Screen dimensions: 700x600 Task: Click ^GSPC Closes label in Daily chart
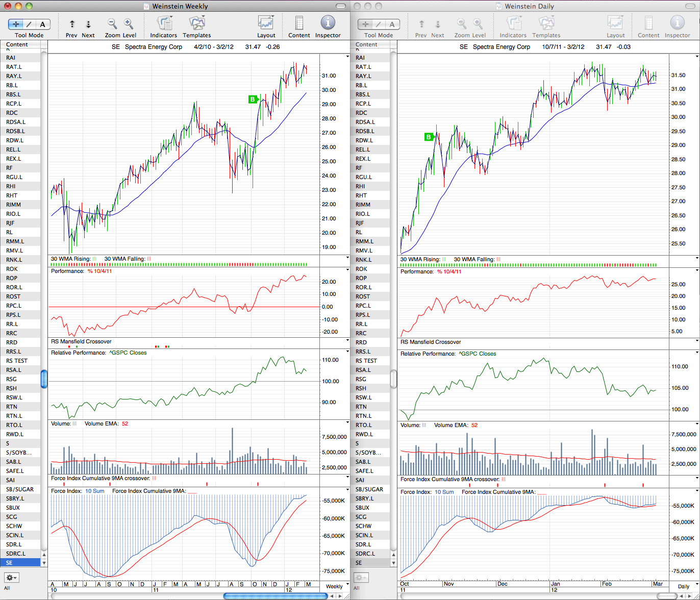coord(477,354)
